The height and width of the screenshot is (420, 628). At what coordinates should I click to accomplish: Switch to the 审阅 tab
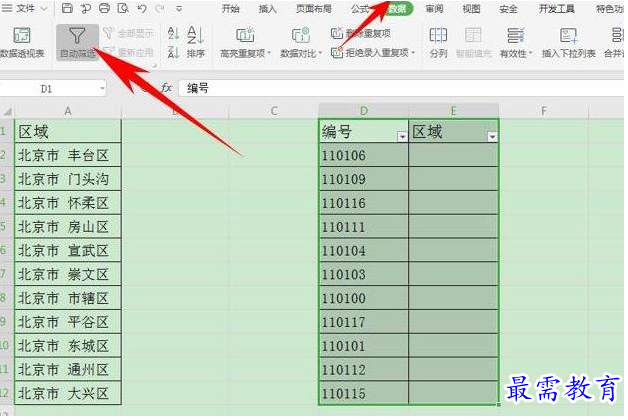[435, 9]
